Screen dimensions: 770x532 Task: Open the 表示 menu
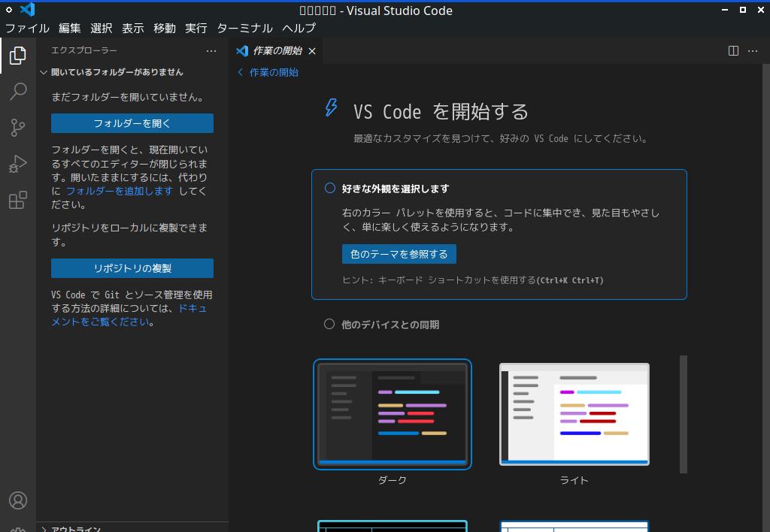click(133, 28)
